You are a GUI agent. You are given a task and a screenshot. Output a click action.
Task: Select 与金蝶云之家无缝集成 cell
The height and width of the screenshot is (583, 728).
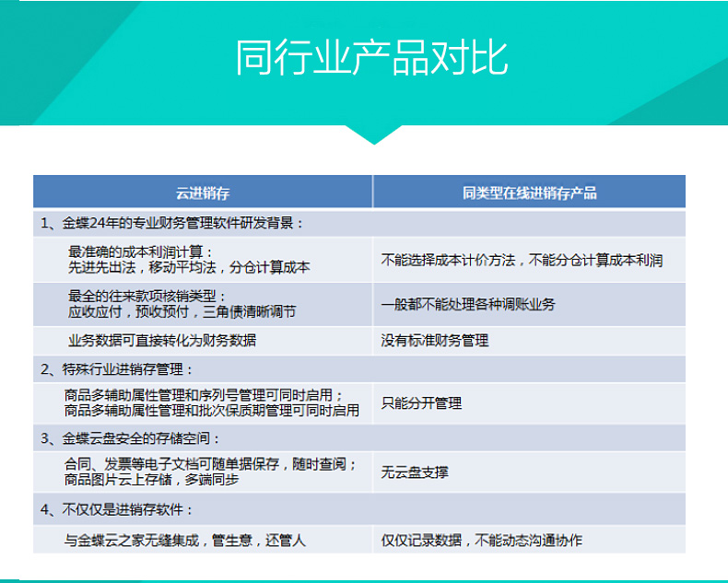tap(184, 541)
